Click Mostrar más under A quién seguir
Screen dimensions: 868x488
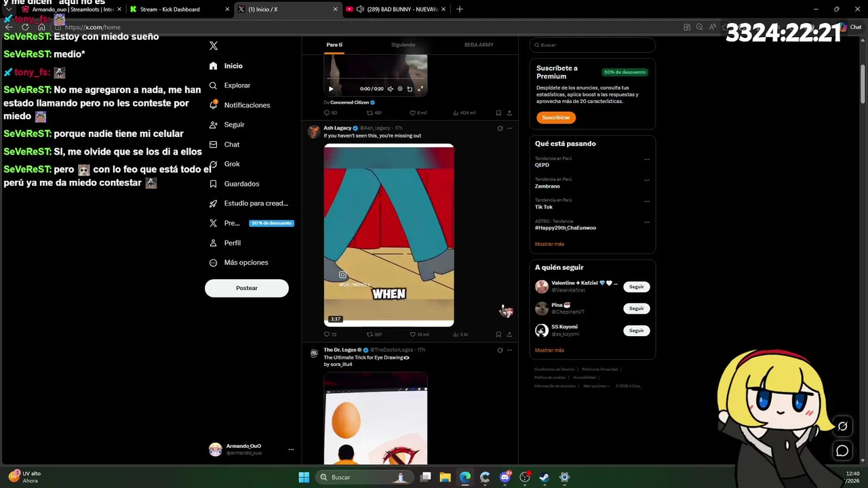[x=549, y=350]
